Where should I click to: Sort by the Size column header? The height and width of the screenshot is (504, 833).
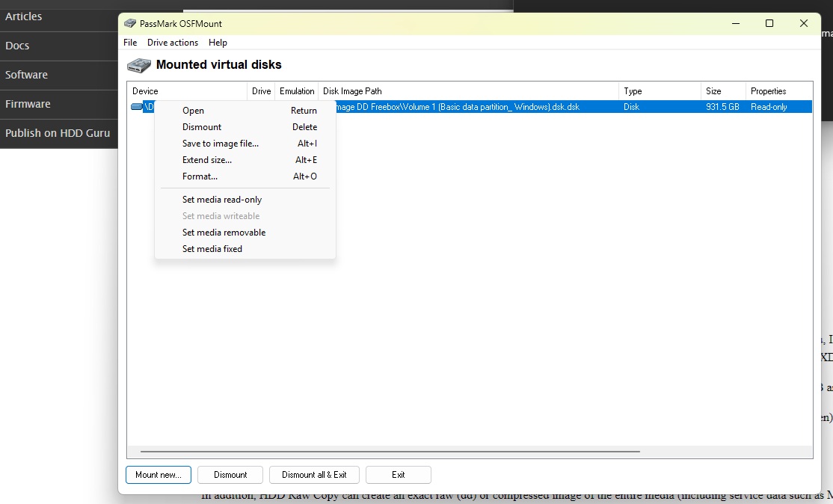click(x=723, y=90)
